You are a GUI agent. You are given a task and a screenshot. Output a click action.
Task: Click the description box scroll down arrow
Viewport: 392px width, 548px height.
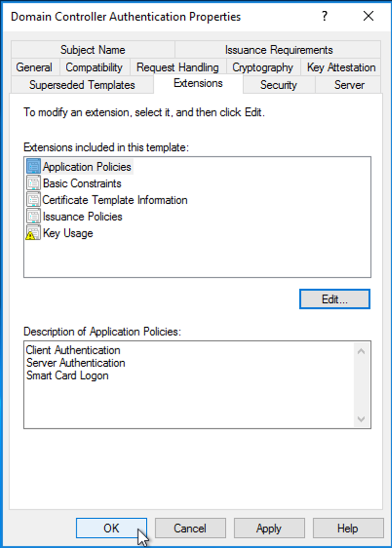pos(361,419)
